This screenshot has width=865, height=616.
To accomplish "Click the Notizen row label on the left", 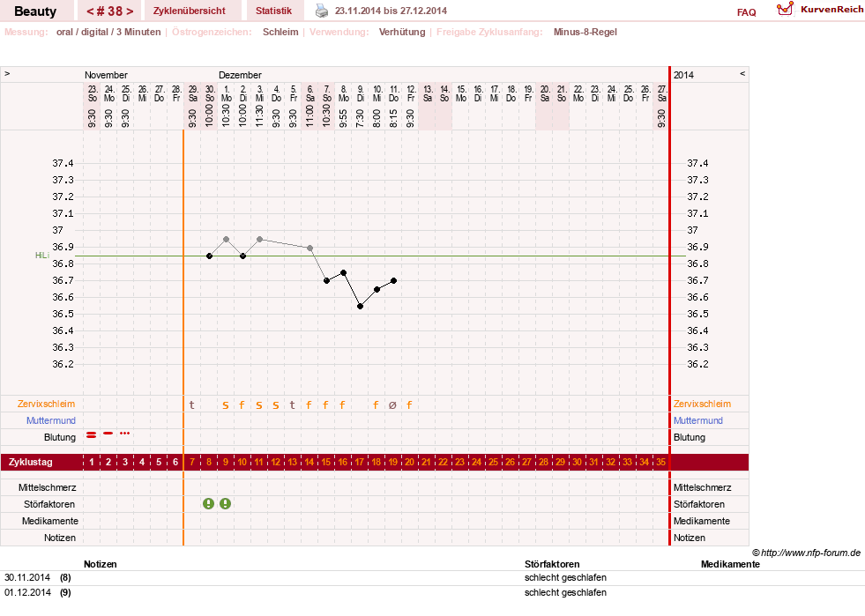I will 60,538.
